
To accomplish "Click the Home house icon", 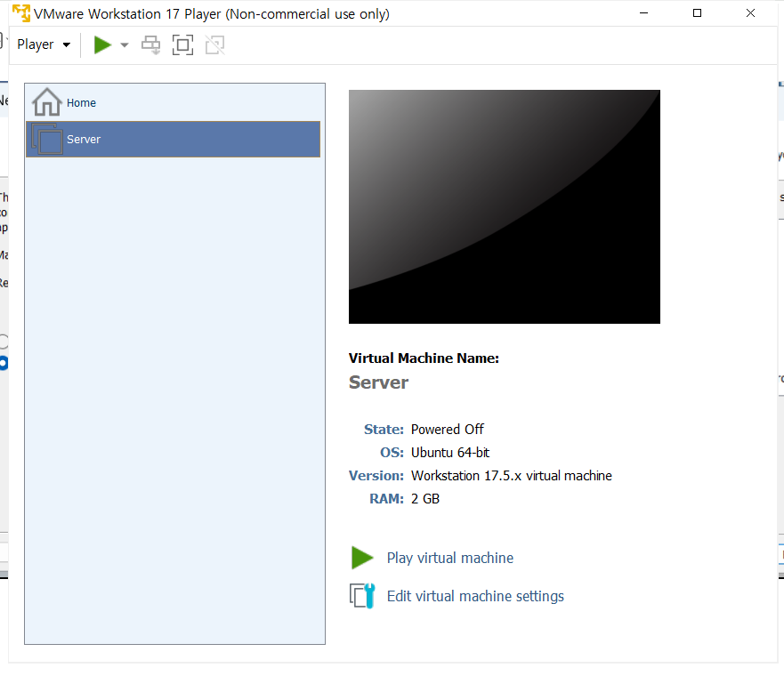I will (x=47, y=102).
